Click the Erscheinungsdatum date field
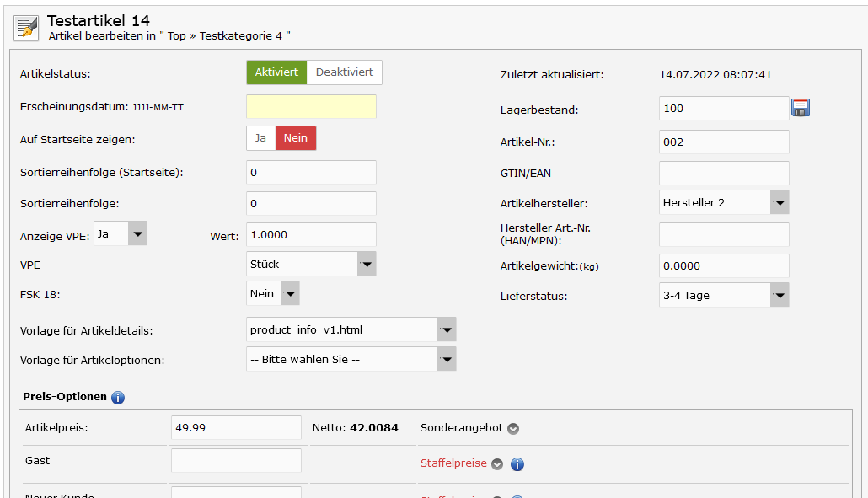 (311, 107)
